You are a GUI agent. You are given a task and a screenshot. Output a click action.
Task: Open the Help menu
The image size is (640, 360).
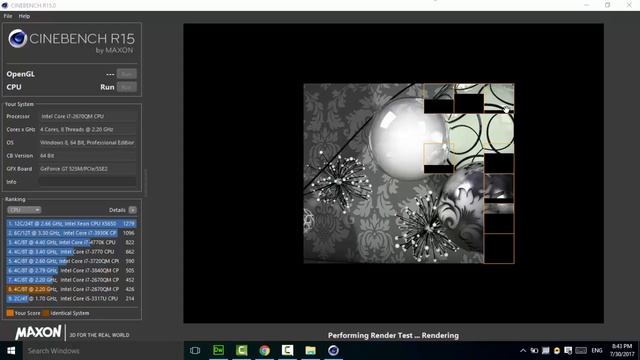click(24, 16)
